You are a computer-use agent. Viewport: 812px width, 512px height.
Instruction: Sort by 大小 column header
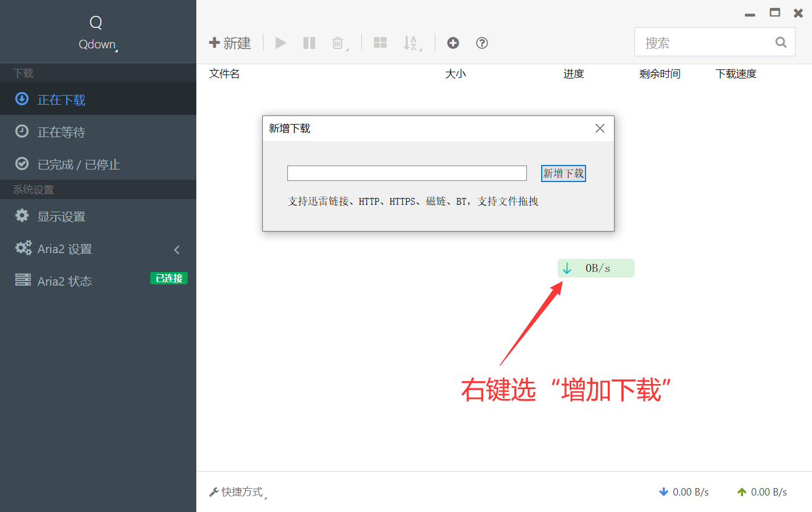(x=455, y=74)
